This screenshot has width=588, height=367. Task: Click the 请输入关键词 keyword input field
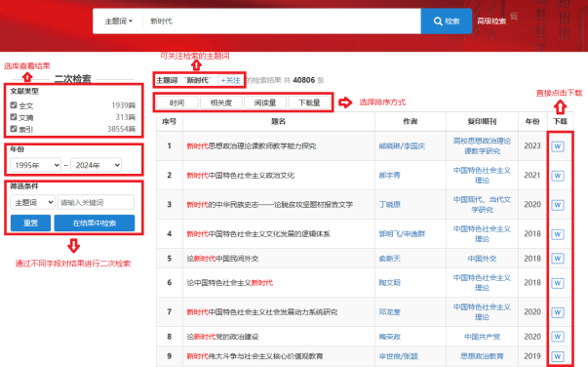[96, 203]
